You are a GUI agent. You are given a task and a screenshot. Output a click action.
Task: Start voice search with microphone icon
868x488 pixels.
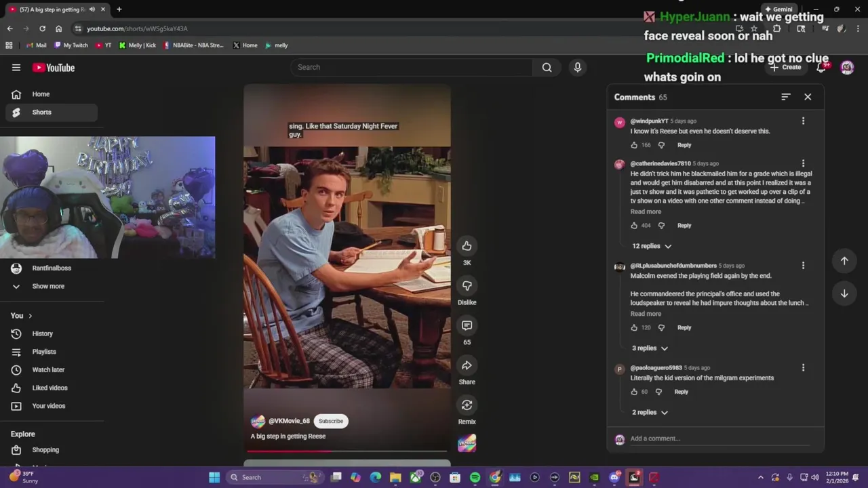coord(578,67)
